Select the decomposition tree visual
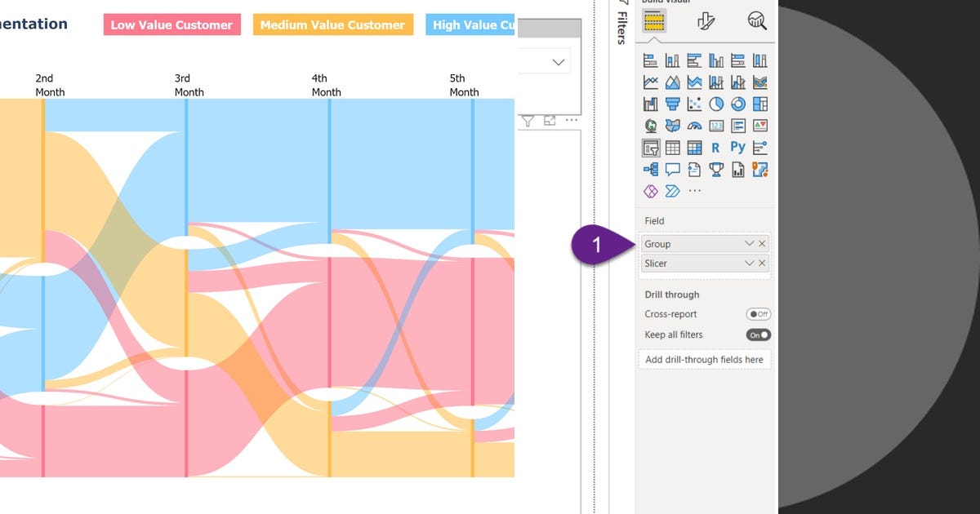 click(x=650, y=170)
